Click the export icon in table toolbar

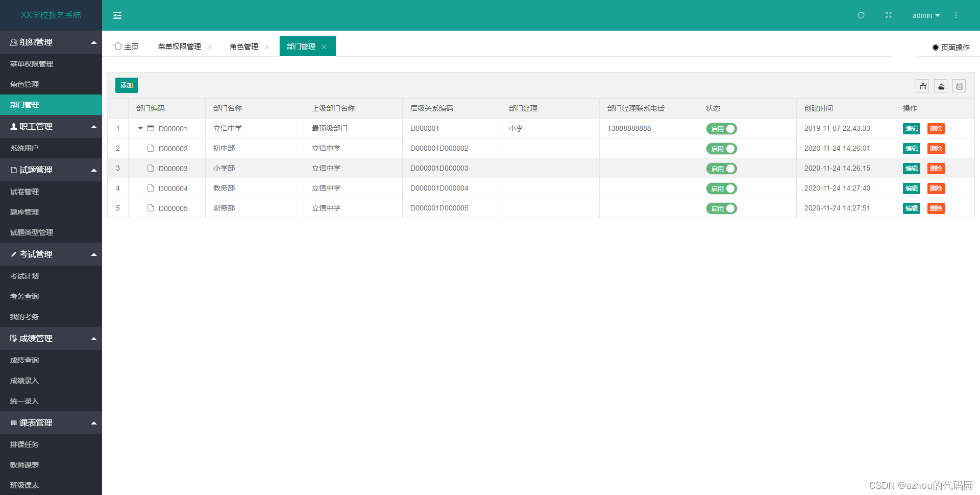(941, 86)
